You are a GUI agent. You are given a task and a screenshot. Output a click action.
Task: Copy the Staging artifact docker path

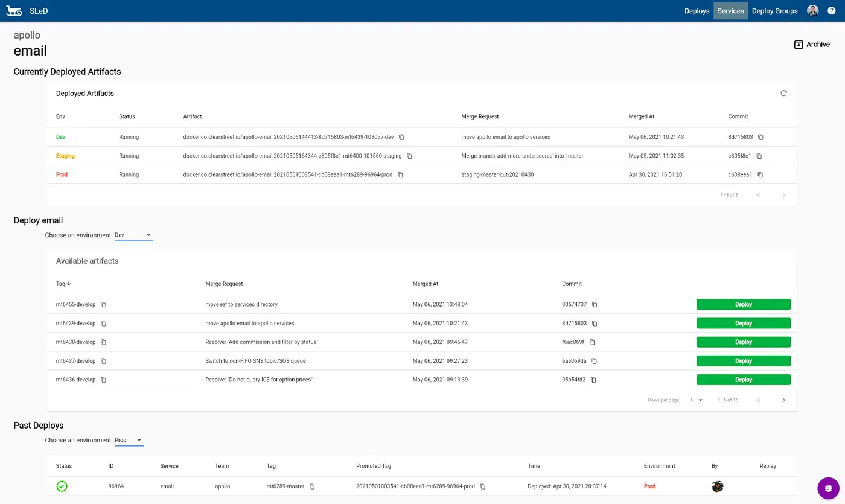tap(409, 156)
